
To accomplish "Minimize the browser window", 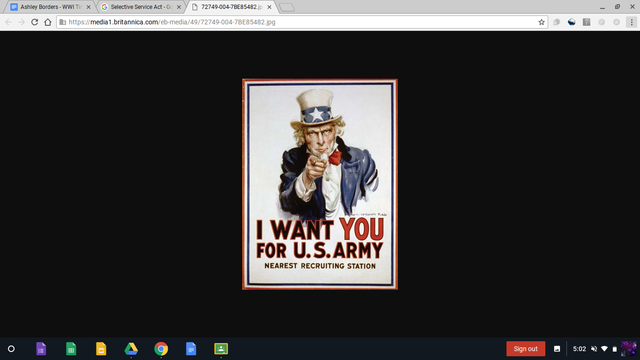I will click(602, 7).
